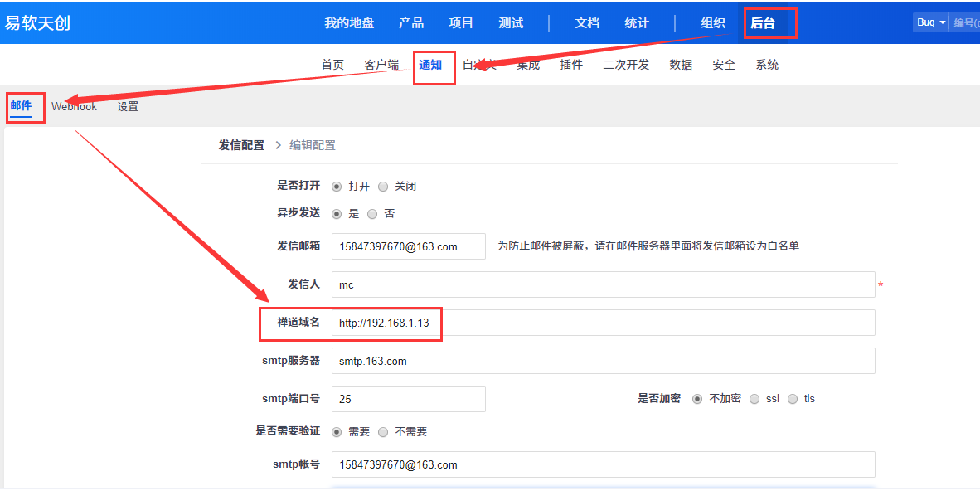This screenshot has width=980, height=496.
Task: Click the smtp端口号 input field
Action: coord(409,399)
